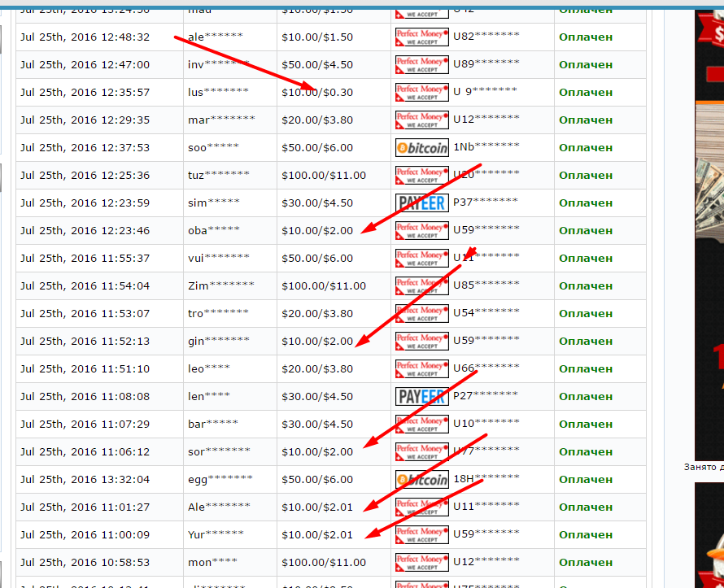
Task: Click the Payeer logo in len**** row
Action: 421,396
